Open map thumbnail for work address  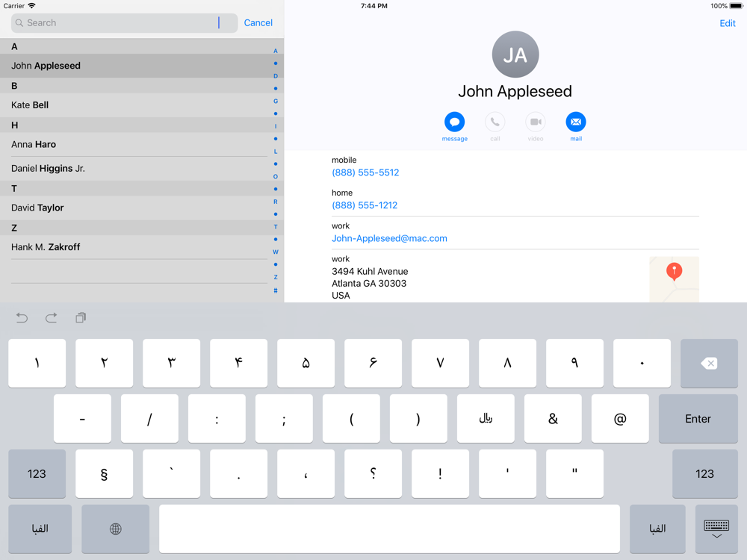(674, 279)
